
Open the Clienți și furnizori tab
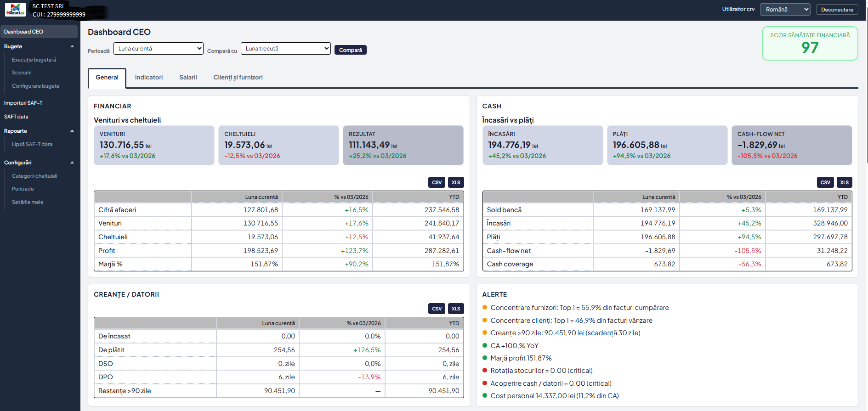tap(238, 78)
